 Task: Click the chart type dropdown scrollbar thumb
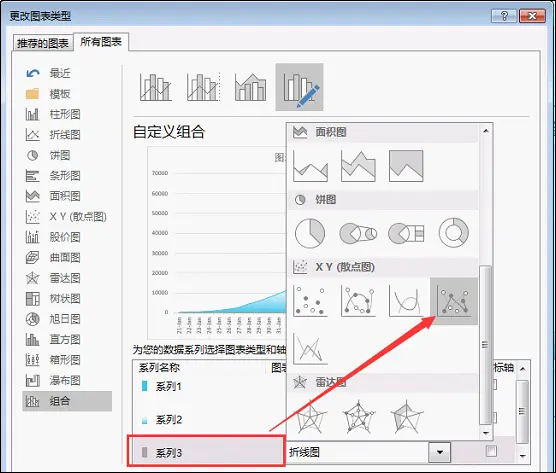click(x=485, y=344)
